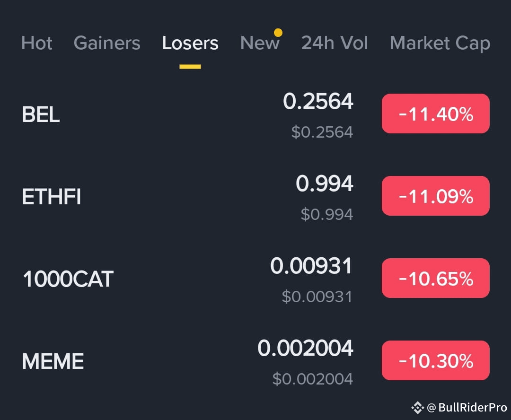Toggle the -11.40% change badge for BEL

point(436,114)
